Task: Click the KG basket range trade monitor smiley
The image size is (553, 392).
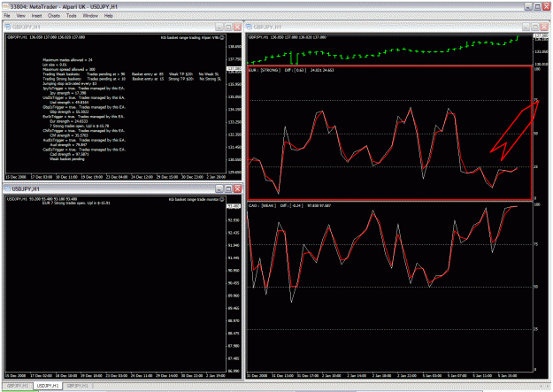Action: tap(222, 199)
